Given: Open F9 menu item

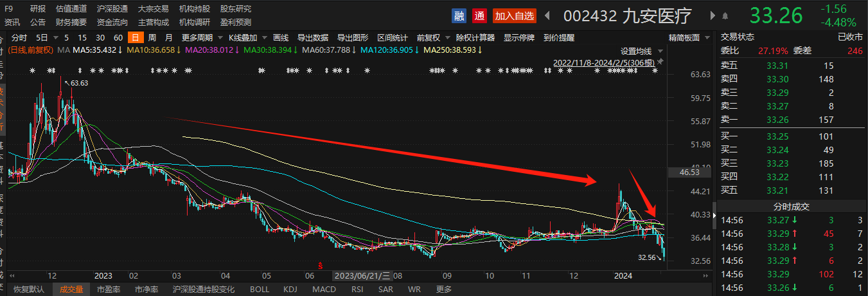Looking at the screenshot, I should tap(8, 9).
